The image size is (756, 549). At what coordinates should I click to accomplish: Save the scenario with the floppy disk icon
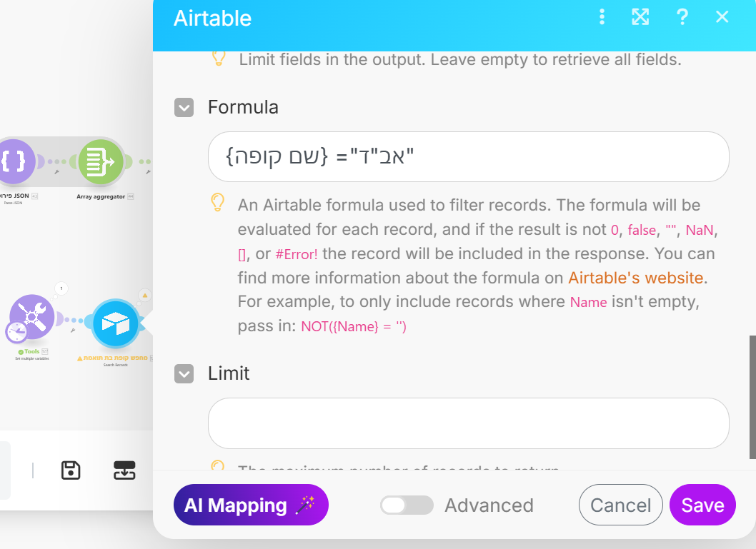click(71, 470)
